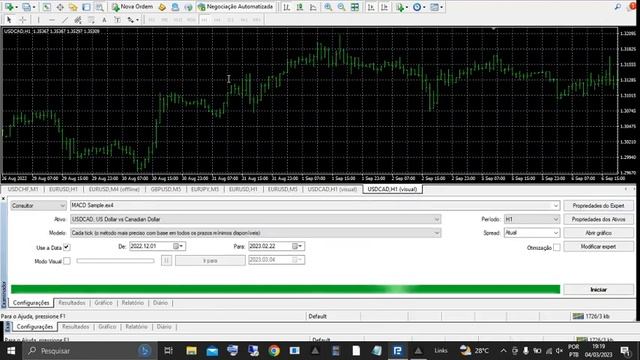640x360 pixels.
Task: Click Modificar expert button
Action: (598, 247)
